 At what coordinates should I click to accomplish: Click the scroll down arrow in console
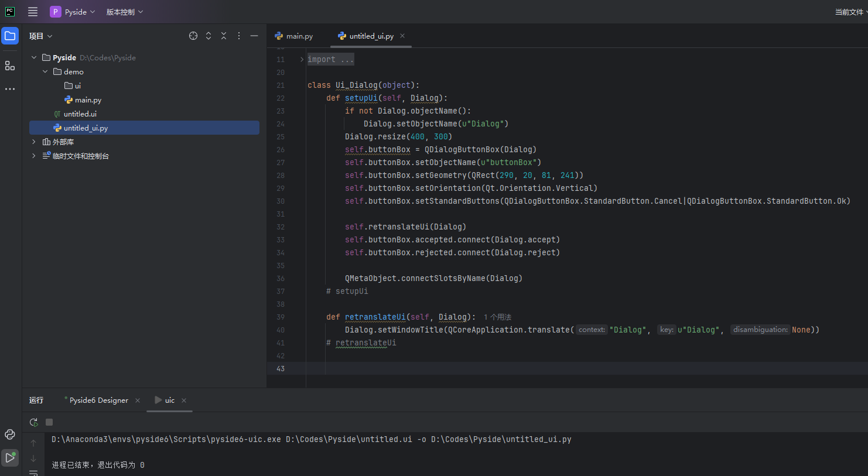[x=33, y=458]
